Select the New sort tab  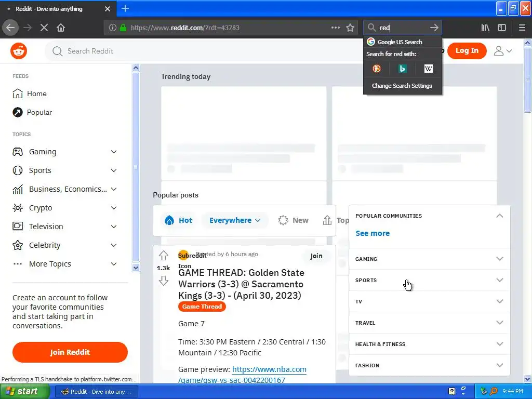tap(293, 220)
